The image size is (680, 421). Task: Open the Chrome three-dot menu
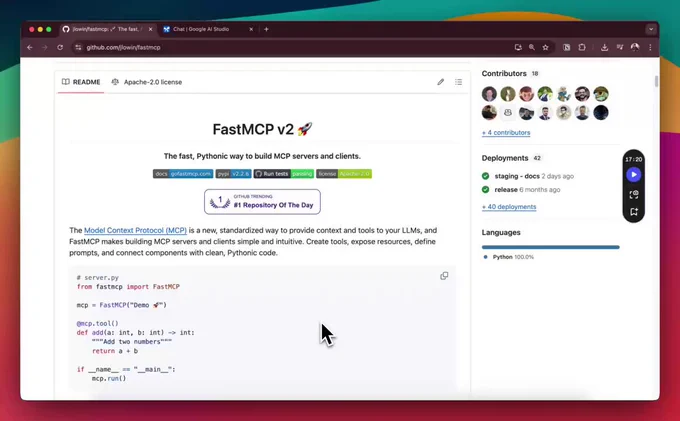[x=650, y=47]
